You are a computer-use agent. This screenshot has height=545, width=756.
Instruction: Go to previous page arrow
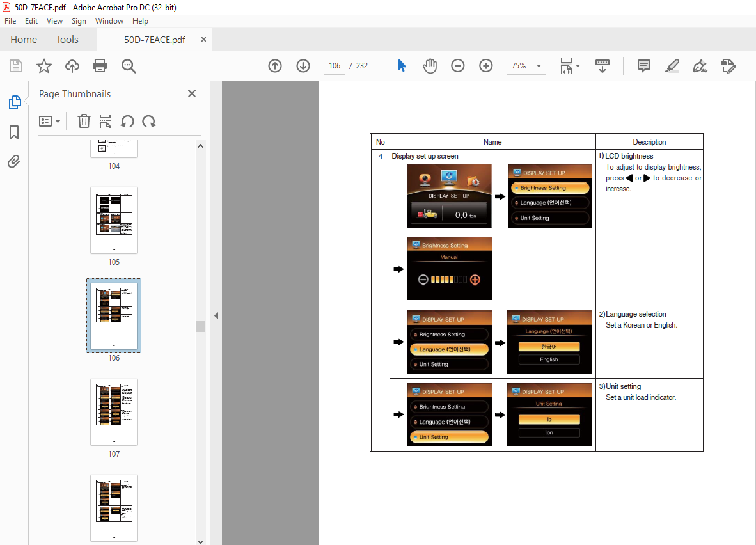[x=275, y=66]
